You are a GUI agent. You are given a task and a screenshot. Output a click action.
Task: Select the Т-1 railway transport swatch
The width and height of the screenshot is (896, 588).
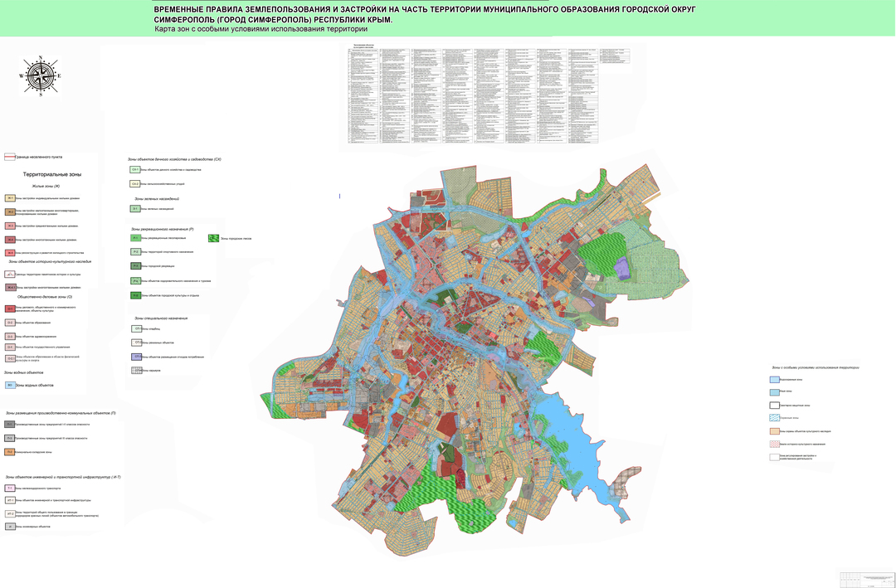pyautogui.click(x=10, y=488)
